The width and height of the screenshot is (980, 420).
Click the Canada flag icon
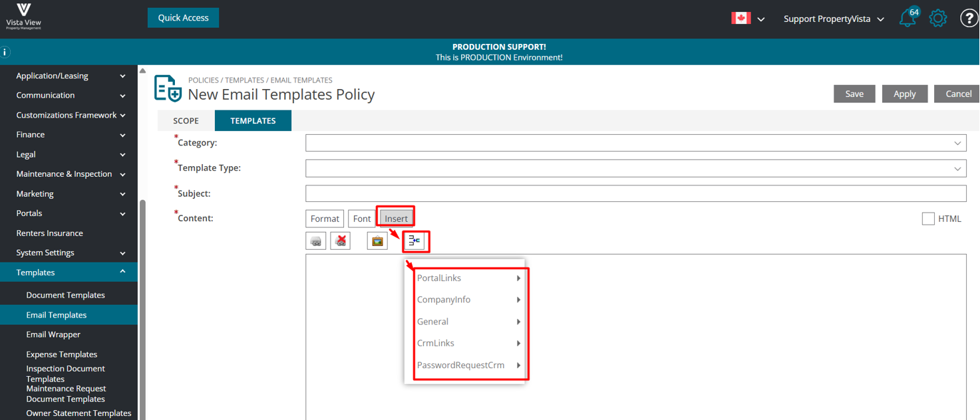tap(741, 18)
